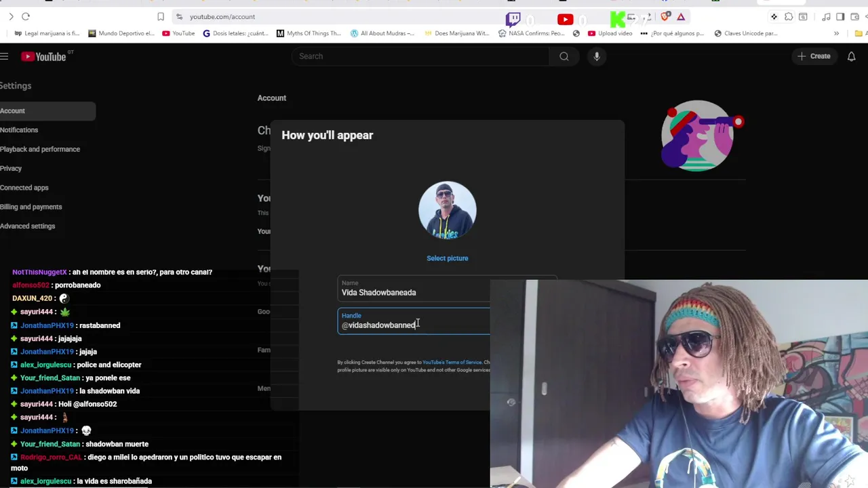The image size is (868, 488).
Task: Open 'Myths Of Things Th...' bookmark
Action: point(309,33)
